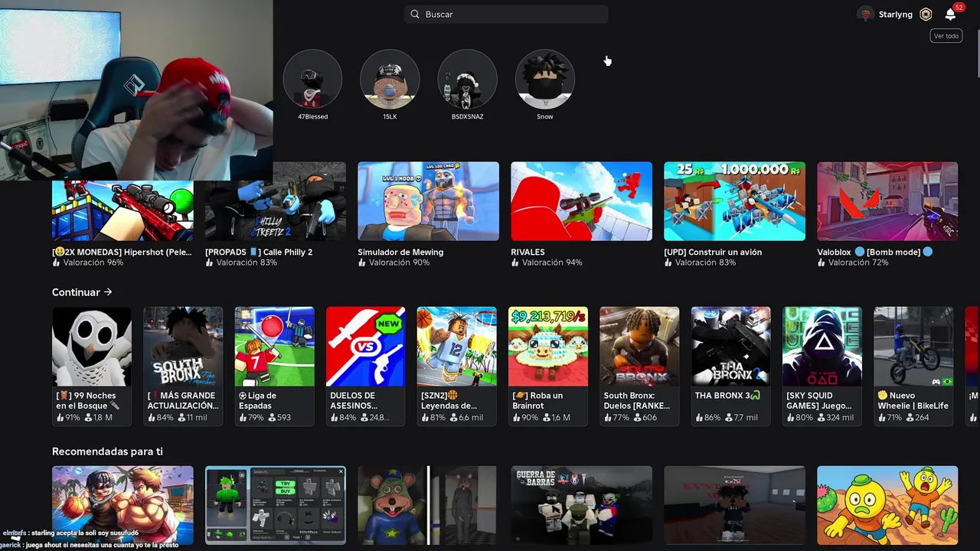Open friend BSDXSNAZ avatar

(467, 79)
